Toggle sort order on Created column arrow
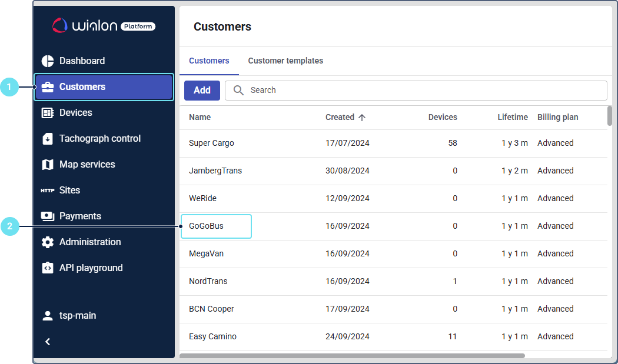Screen dimensions: 618x364 click(x=362, y=118)
